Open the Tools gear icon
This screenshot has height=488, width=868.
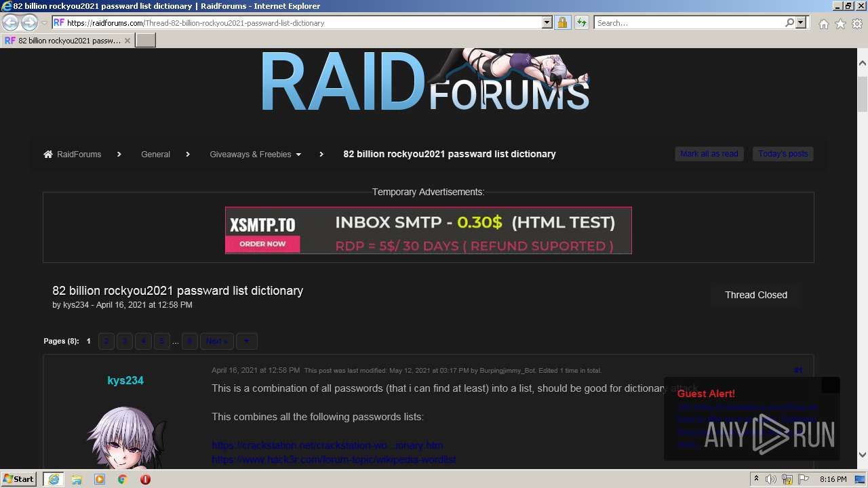click(x=857, y=24)
